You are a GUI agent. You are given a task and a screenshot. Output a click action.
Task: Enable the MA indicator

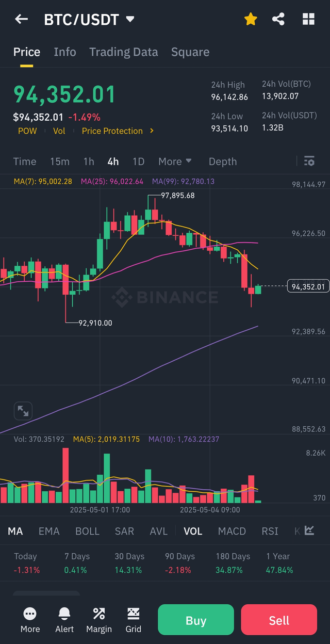[15, 531]
